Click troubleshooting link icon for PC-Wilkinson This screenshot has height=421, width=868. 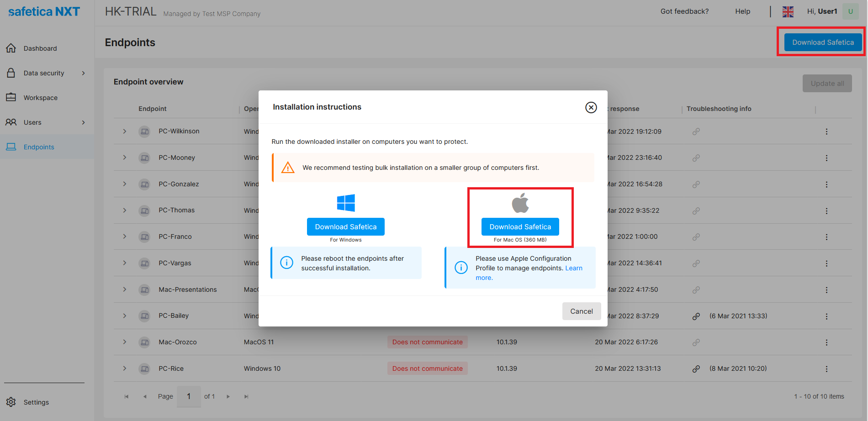pyautogui.click(x=696, y=132)
